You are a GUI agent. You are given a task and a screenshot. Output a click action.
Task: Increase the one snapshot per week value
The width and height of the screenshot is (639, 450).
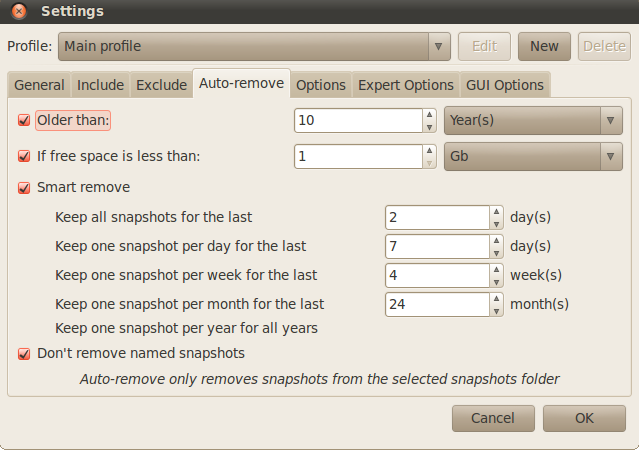tap(495, 270)
